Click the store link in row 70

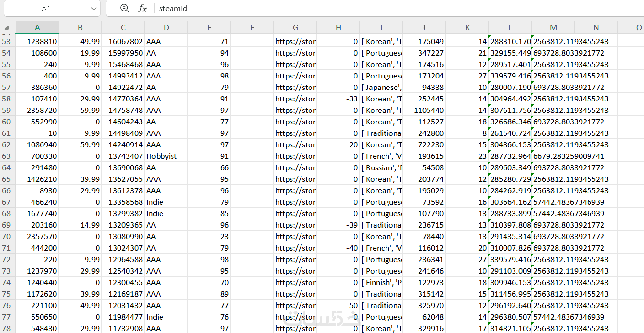tap(295, 237)
